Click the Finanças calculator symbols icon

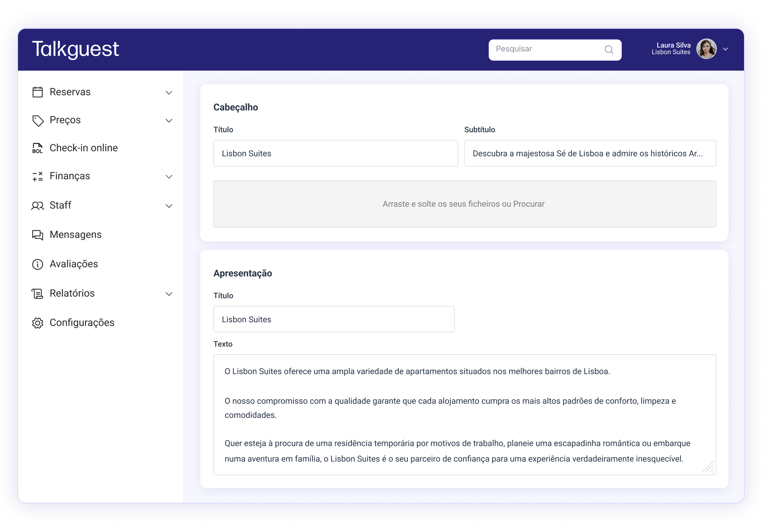(x=37, y=176)
